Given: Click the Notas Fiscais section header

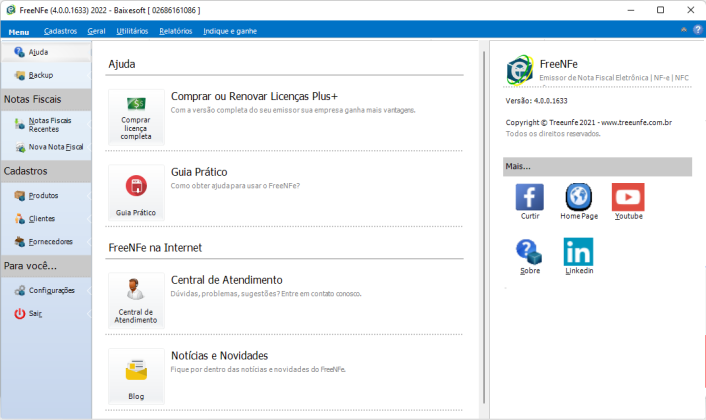Looking at the screenshot, I should click(x=46, y=99).
